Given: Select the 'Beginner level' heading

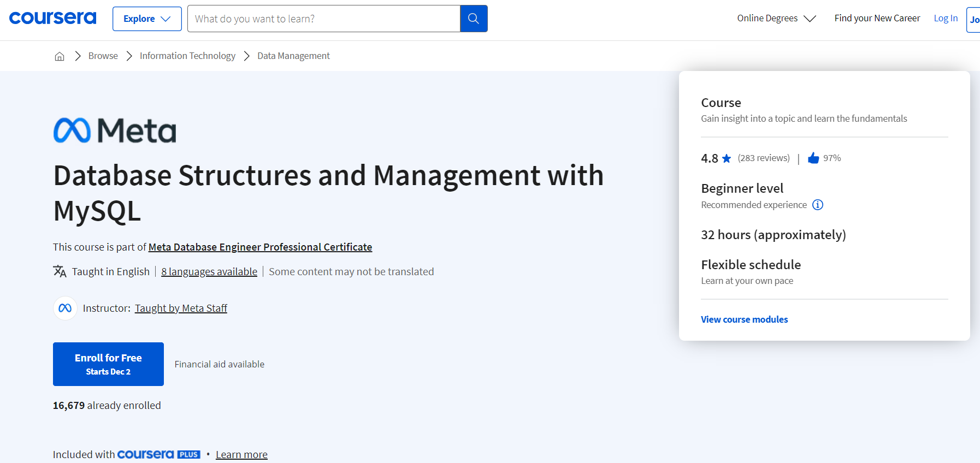Looking at the screenshot, I should [742, 188].
